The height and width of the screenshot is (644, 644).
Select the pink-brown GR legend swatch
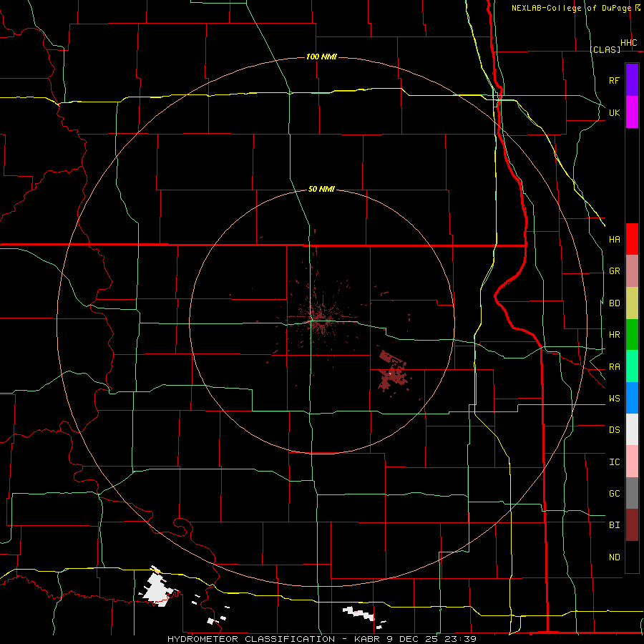[x=632, y=271]
